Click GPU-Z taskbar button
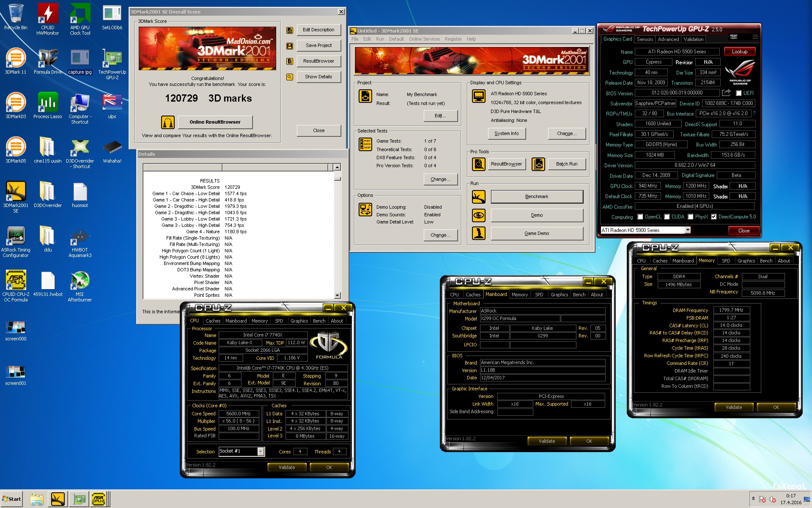The width and height of the screenshot is (812, 508). coord(79,500)
